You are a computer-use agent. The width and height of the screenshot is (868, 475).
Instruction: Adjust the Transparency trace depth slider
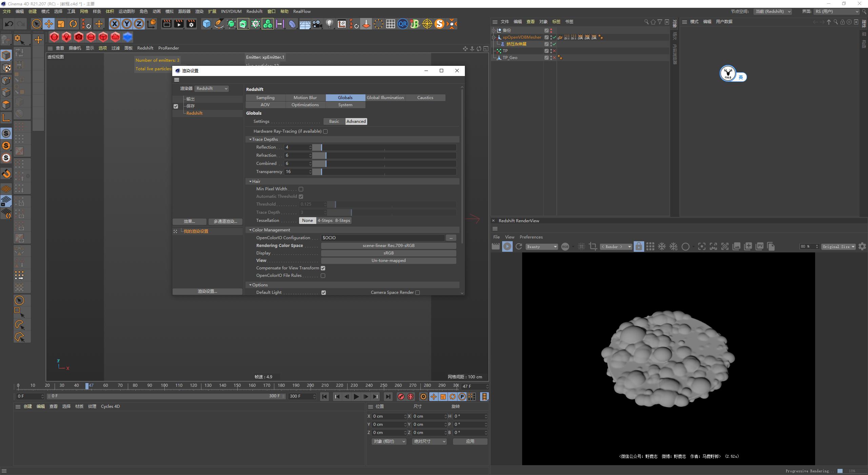(387, 172)
